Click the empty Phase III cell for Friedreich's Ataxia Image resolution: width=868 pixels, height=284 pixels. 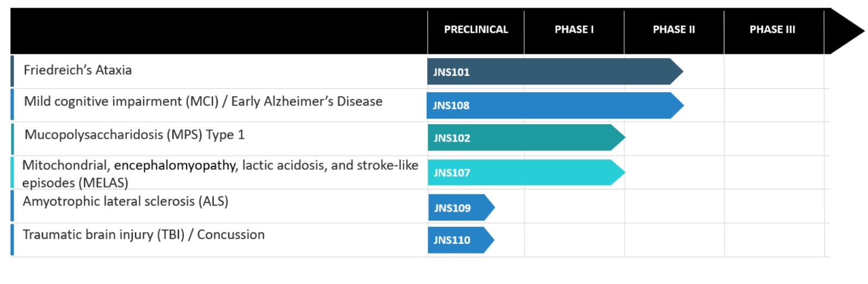tap(774, 71)
